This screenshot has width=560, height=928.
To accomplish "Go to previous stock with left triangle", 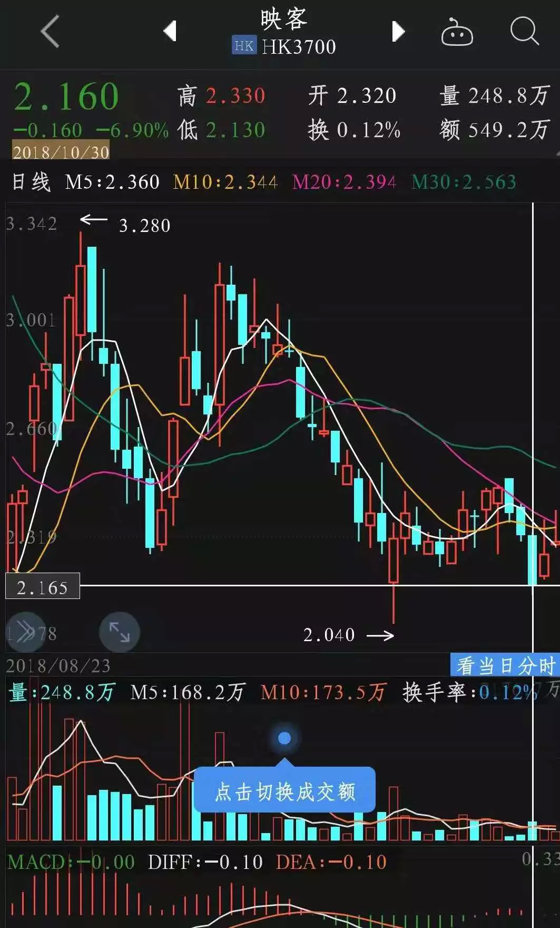I will click(x=170, y=31).
